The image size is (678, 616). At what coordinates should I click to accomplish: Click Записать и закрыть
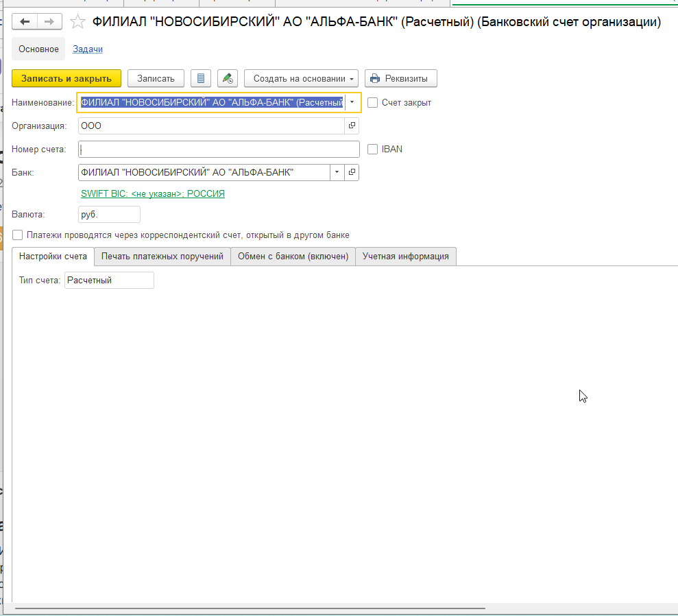[x=66, y=78]
